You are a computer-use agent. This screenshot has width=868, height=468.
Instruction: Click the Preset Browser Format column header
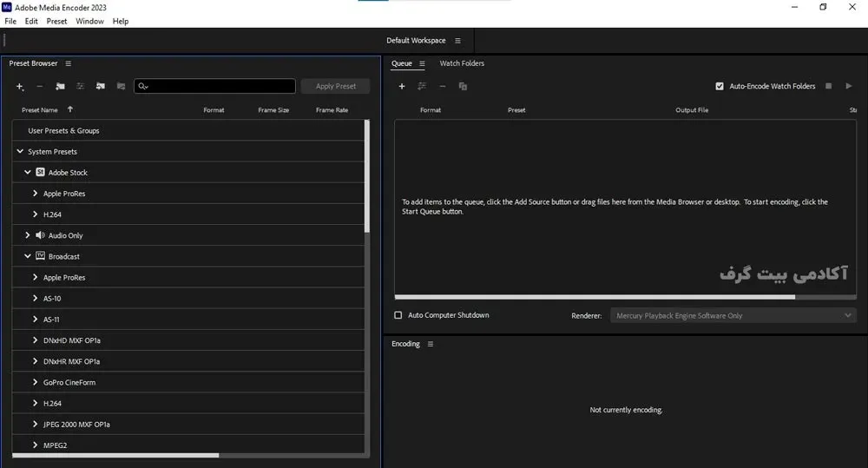click(x=214, y=110)
